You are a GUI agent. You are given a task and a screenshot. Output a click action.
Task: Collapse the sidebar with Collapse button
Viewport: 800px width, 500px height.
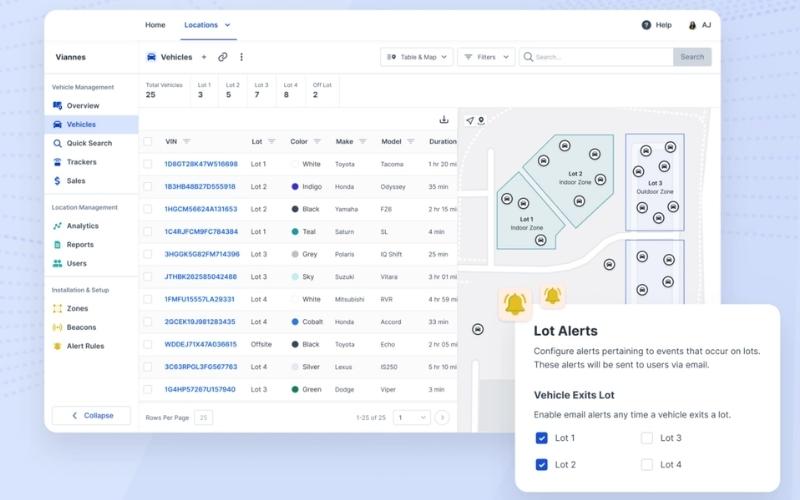click(91, 415)
